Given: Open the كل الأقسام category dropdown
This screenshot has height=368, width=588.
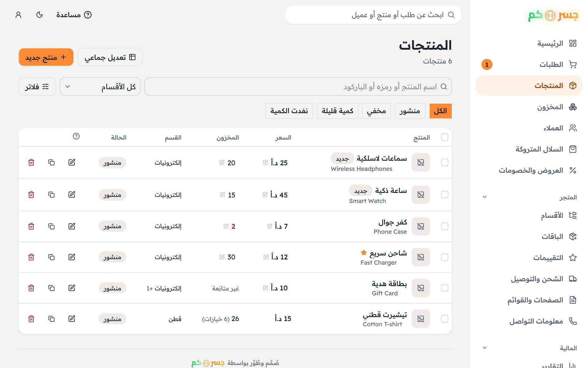Looking at the screenshot, I should (100, 86).
